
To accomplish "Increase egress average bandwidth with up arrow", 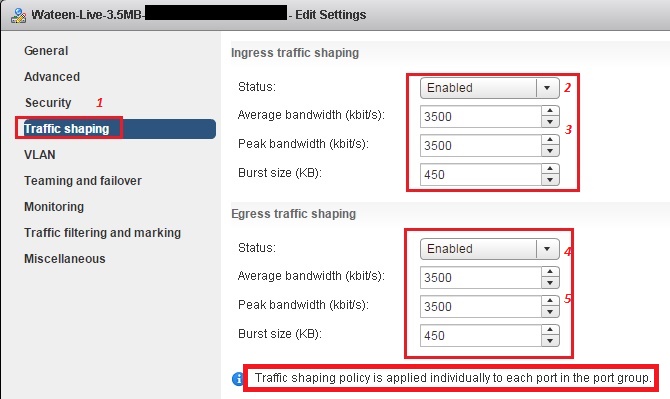I will tap(550, 272).
